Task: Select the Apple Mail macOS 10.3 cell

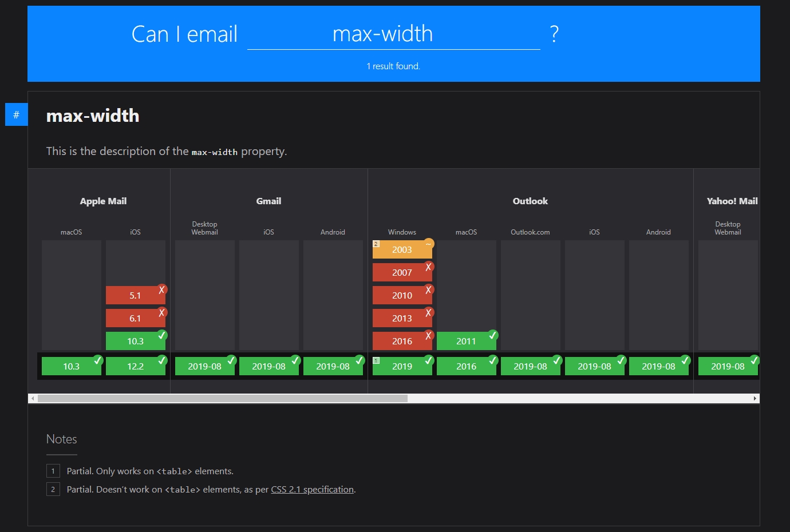Action: click(72, 366)
